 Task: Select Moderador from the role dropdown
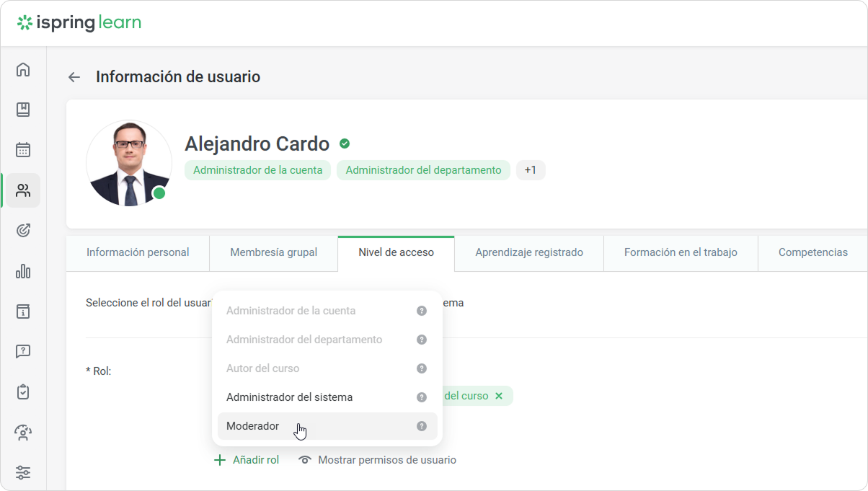point(253,426)
